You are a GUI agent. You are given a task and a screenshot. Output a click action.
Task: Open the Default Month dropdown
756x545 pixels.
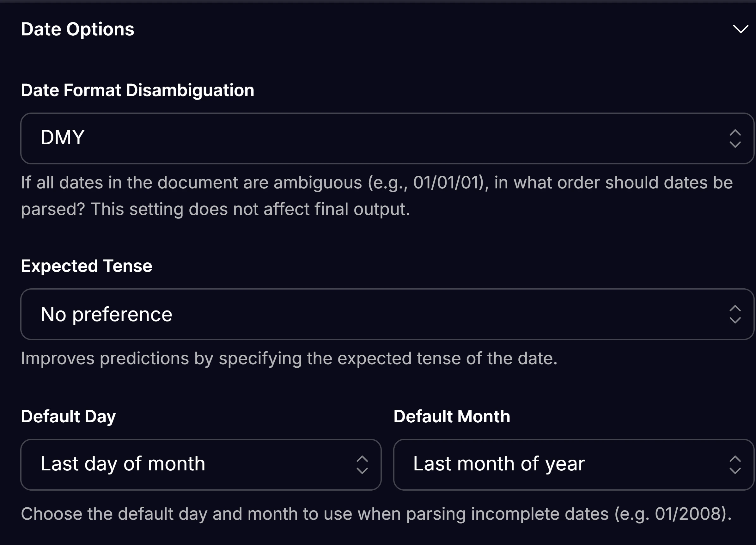[x=574, y=464]
